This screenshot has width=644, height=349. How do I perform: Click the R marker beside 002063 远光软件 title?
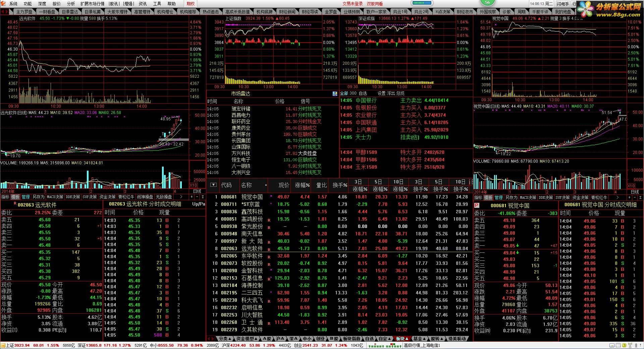click(15, 204)
